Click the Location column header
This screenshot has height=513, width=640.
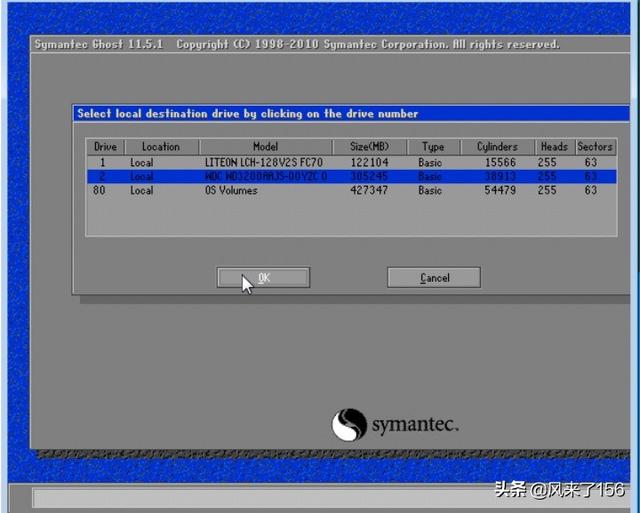pyautogui.click(x=161, y=147)
